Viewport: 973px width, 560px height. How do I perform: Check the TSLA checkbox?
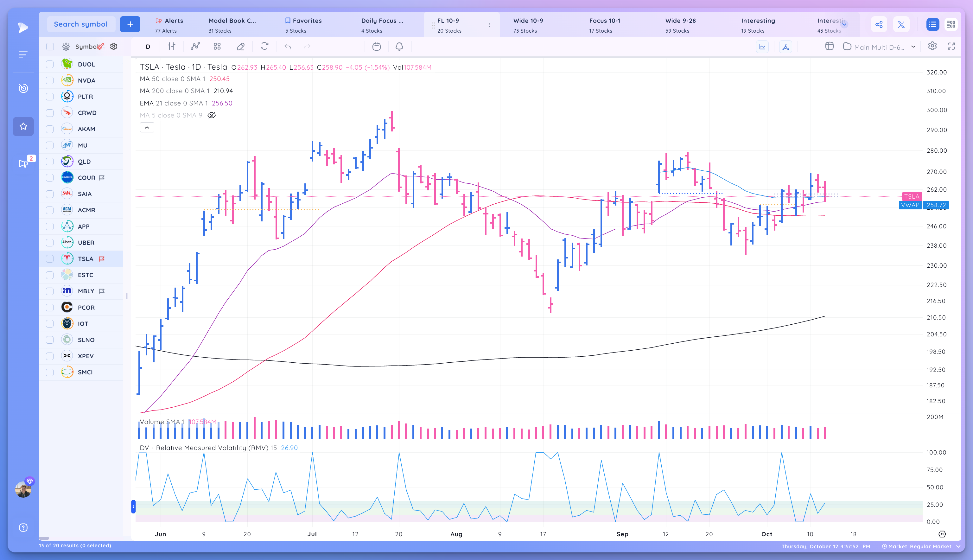pos(50,259)
